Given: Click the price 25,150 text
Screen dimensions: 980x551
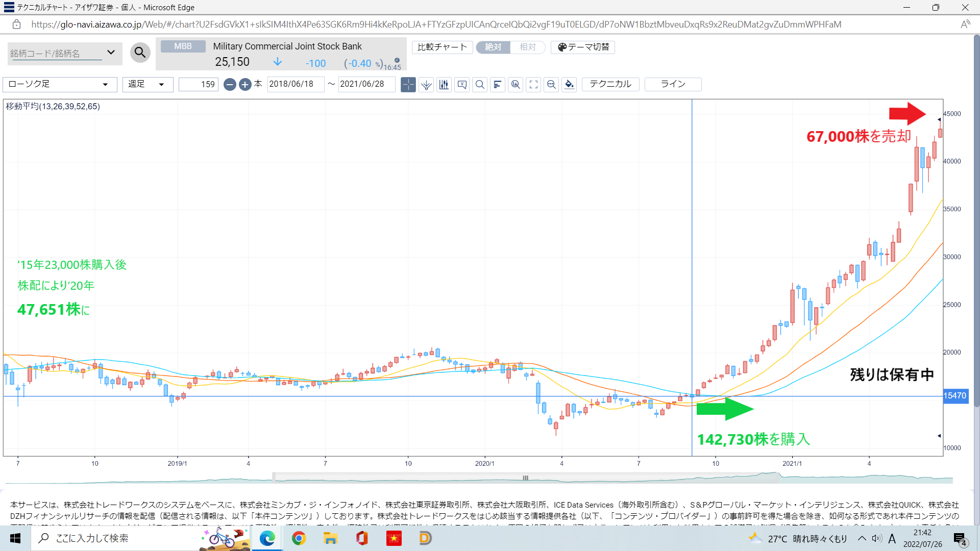Looking at the screenshot, I should click(x=232, y=62).
